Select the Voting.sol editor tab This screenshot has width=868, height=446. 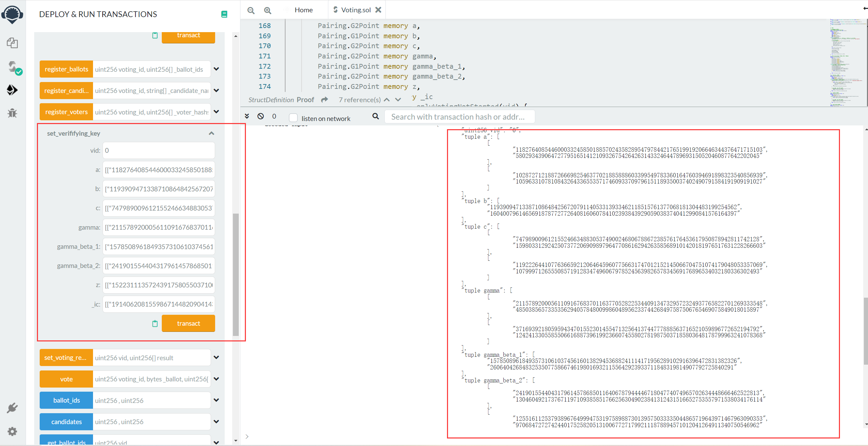[356, 10]
